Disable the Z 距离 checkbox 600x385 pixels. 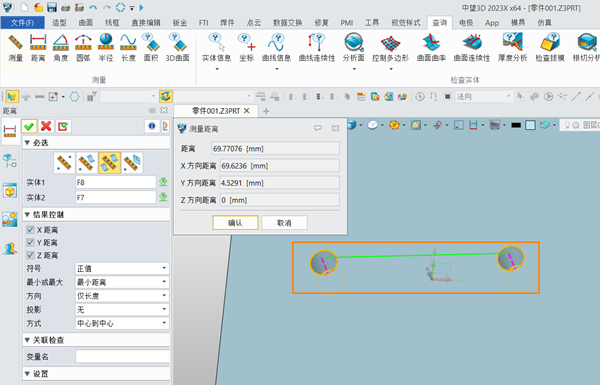30,255
